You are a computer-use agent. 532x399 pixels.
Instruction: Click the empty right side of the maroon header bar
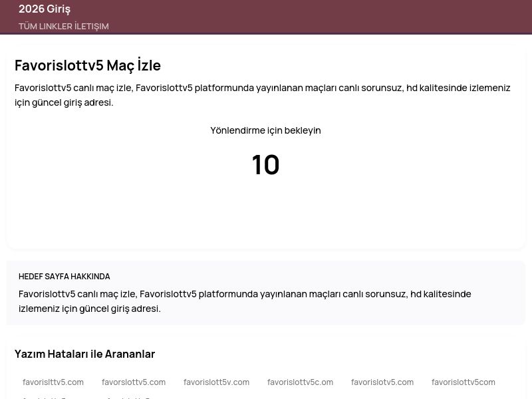click(399, 17)
